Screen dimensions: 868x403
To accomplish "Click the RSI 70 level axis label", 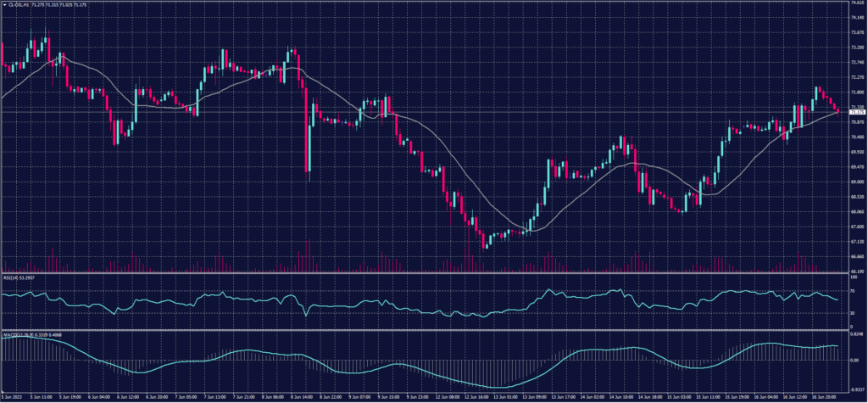I will 853,291.
